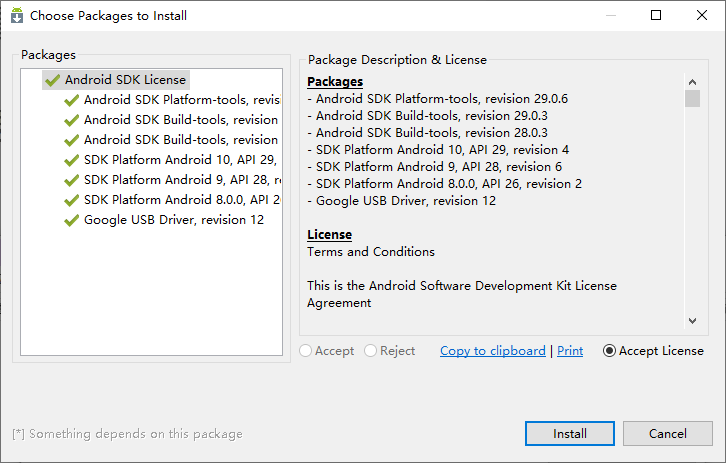
Task: Choose the Reject radio button
Action: click(x=389, y=351)
